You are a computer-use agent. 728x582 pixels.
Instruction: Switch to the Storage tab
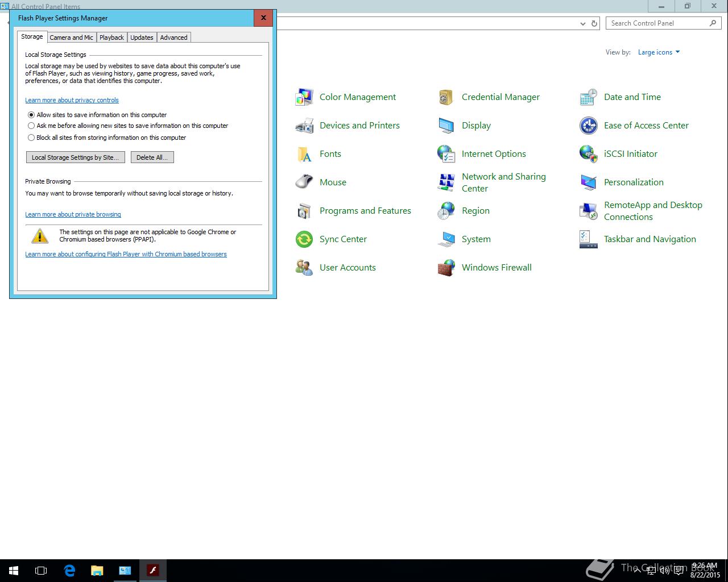pyautogui.click(x=32, y=36)
